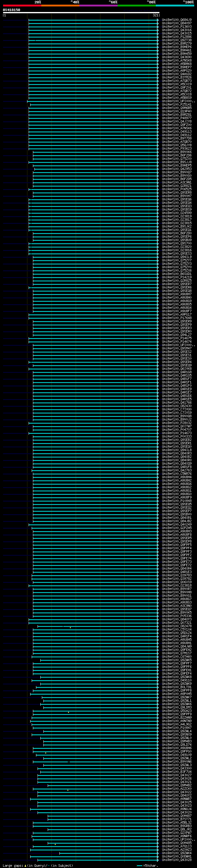This screenshot has width=197, height=868.
Task: Click the orange ~40% identity color segment
Action: 60,6
